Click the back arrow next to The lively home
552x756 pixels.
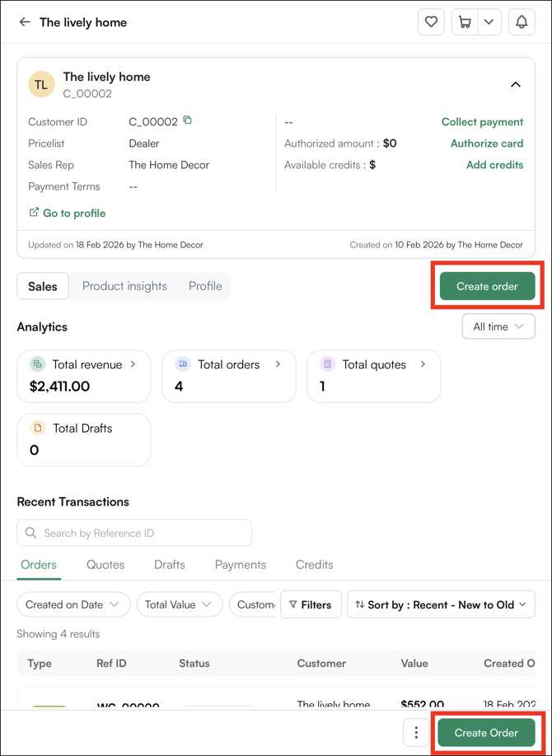coord(25,22)
